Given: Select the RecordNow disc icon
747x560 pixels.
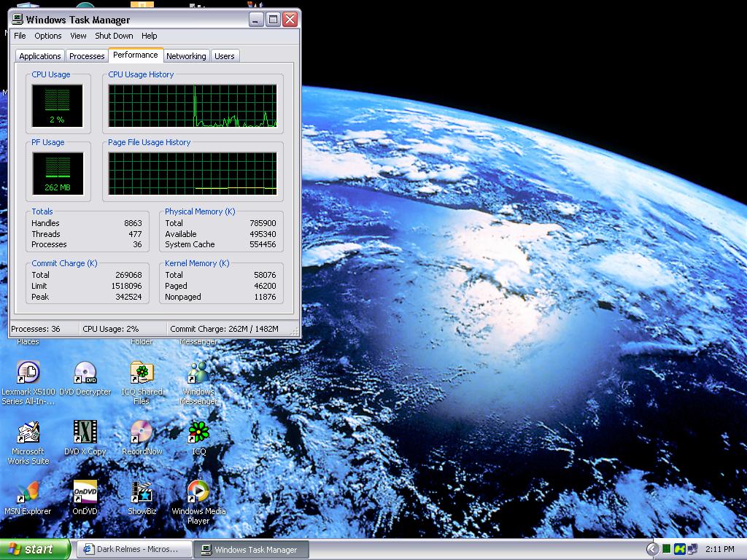Looking at the screenshot, I should click(142, 432).
